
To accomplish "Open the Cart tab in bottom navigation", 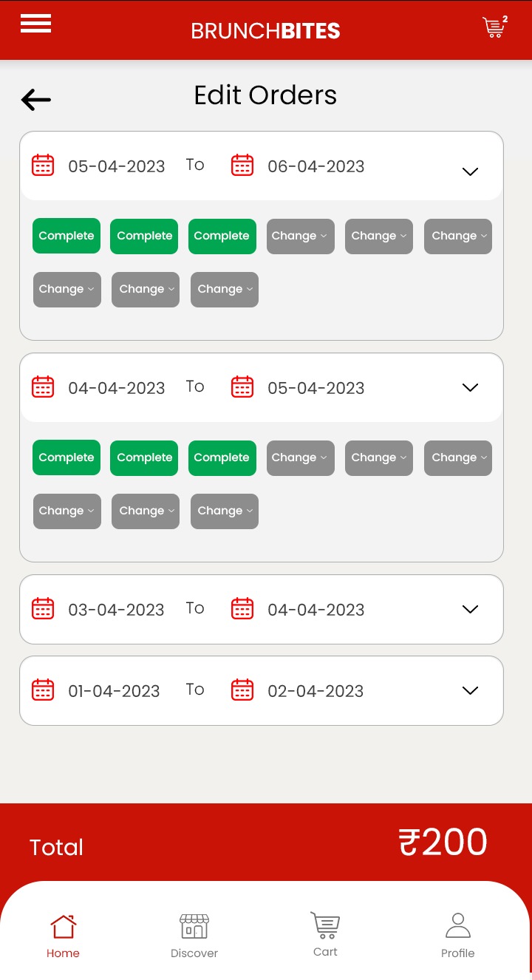I will click(325, 935).
